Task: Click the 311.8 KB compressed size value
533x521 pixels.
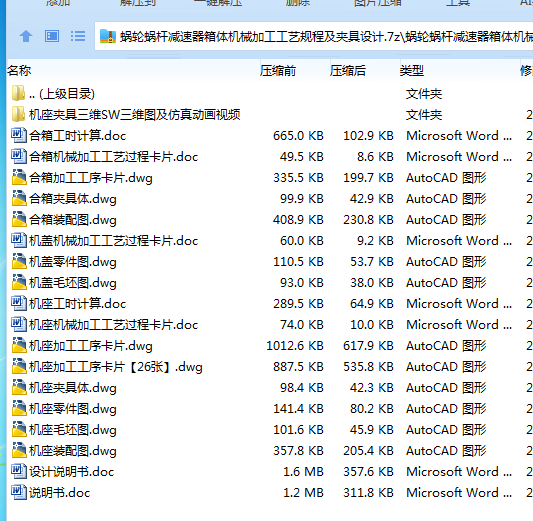Action: 368,493
